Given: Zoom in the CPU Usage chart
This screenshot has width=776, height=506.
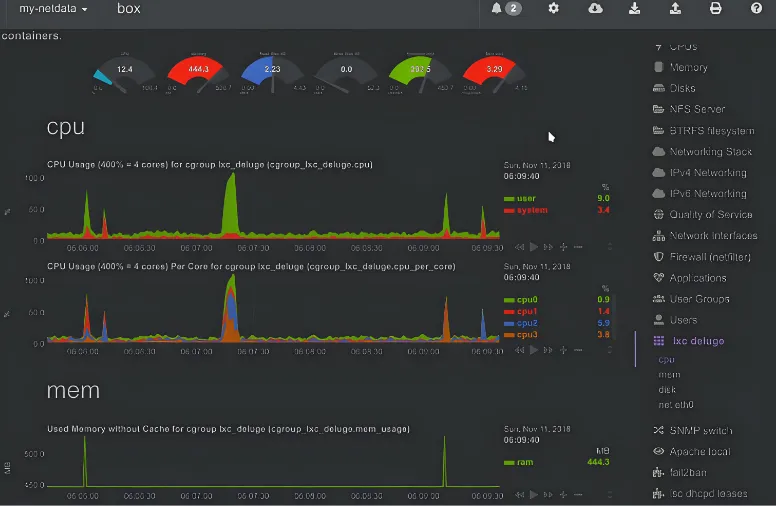Looking at the screenshot, I should coord(563,247).
